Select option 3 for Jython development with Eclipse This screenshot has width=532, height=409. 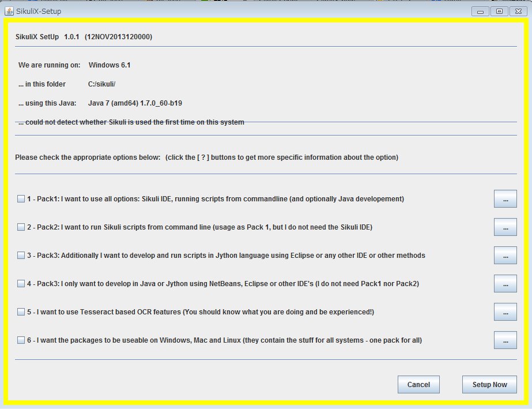[21, 255]
